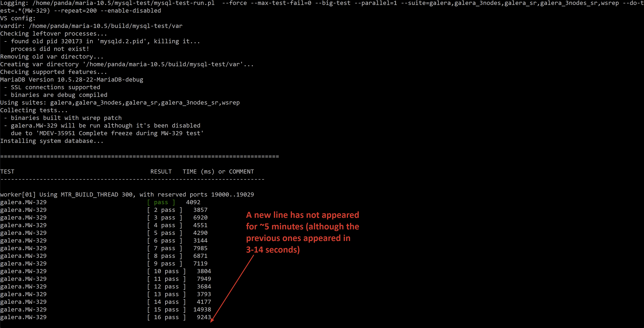The width and height of the screenshot is (644, 328).
Task: Click the '--repeat=200 --enable-disabled' arguments
Action: [107, 11]
